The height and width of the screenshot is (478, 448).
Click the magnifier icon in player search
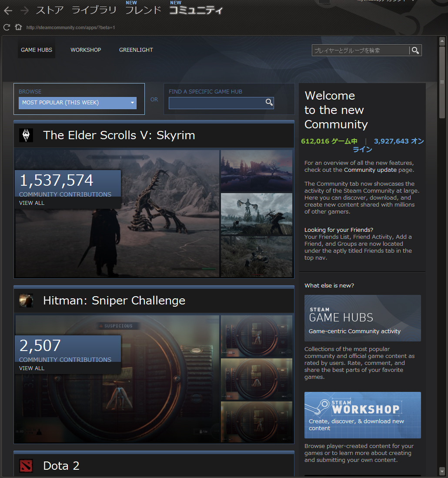415,50
